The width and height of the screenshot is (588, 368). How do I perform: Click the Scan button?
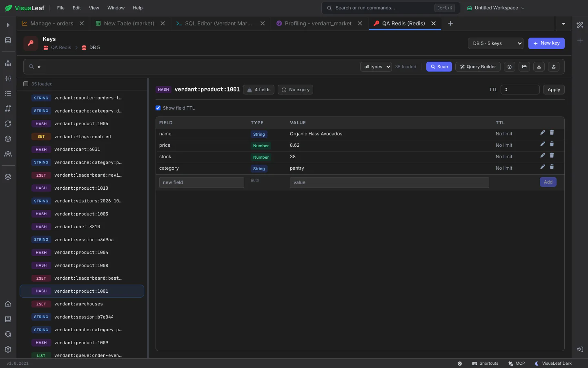pyautogui.click(x=439, y=67)
